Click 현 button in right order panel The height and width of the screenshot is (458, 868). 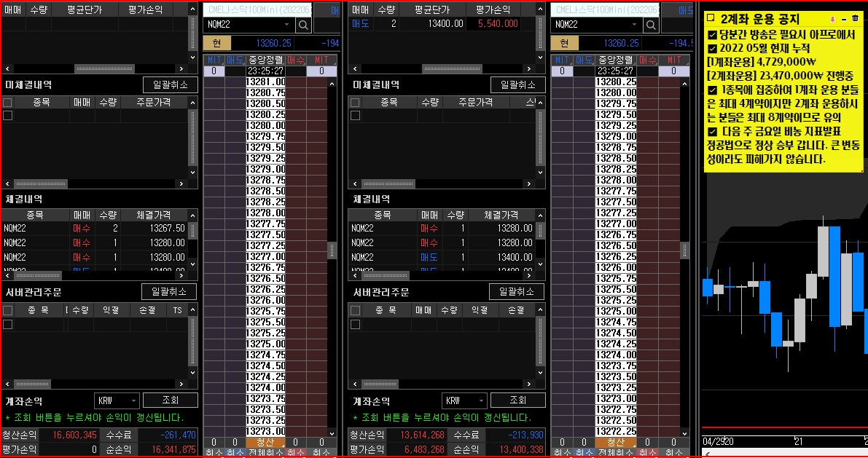564,43
